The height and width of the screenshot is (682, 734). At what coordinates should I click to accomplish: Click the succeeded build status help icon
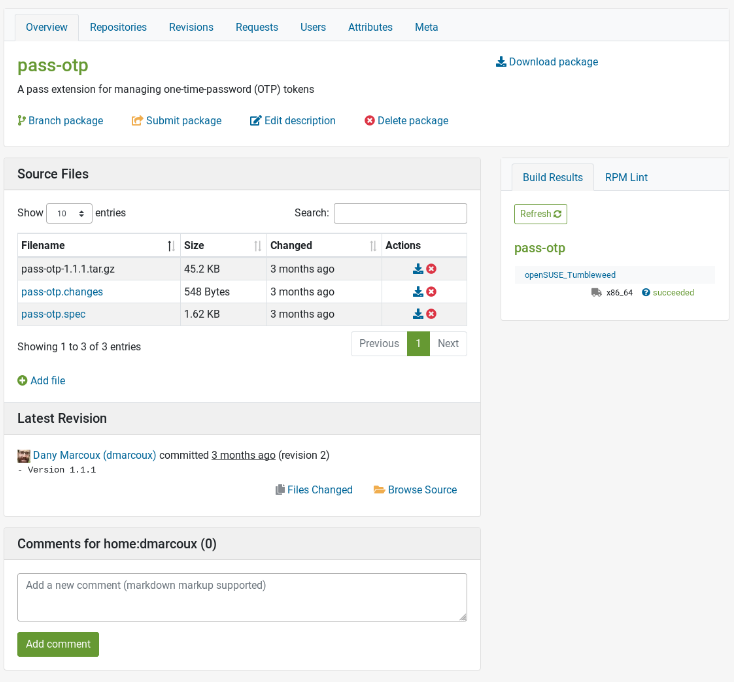pyautogui.click(x=646, y=293)
